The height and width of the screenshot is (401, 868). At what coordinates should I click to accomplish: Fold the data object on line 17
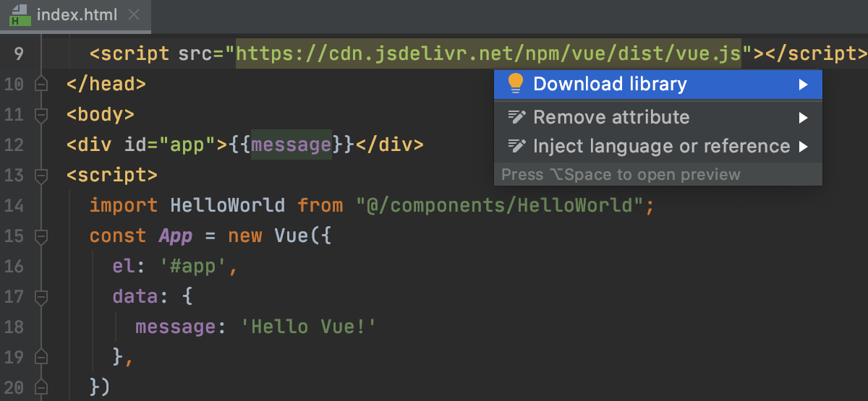(x=41, y=297)
